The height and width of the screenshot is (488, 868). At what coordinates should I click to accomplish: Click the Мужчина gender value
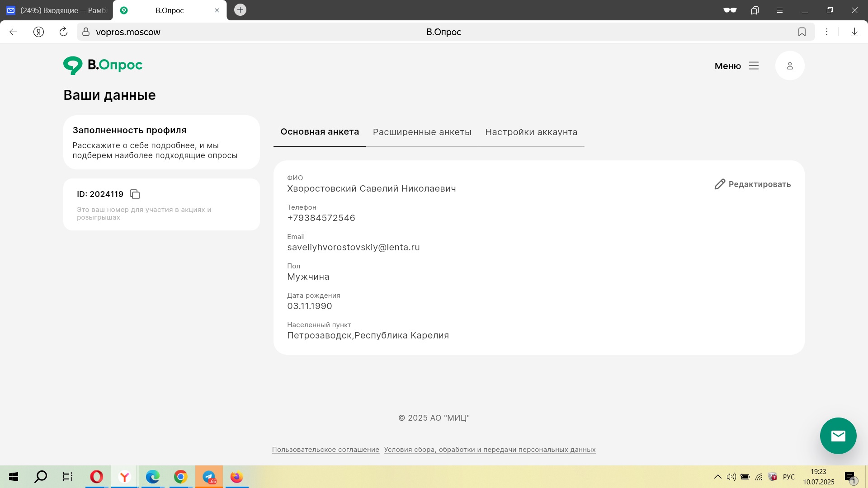[308, 277]
